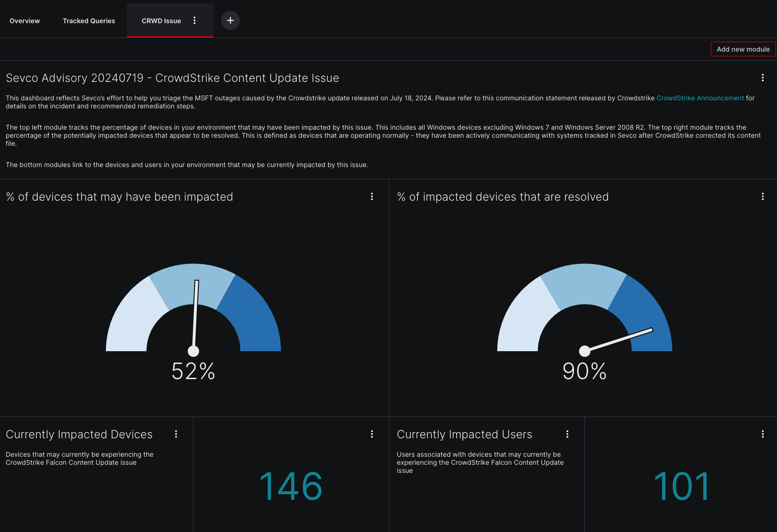Open menu for the 101 count module
Image resolution: width=777 pixels, height=532 pixels.
762,433
